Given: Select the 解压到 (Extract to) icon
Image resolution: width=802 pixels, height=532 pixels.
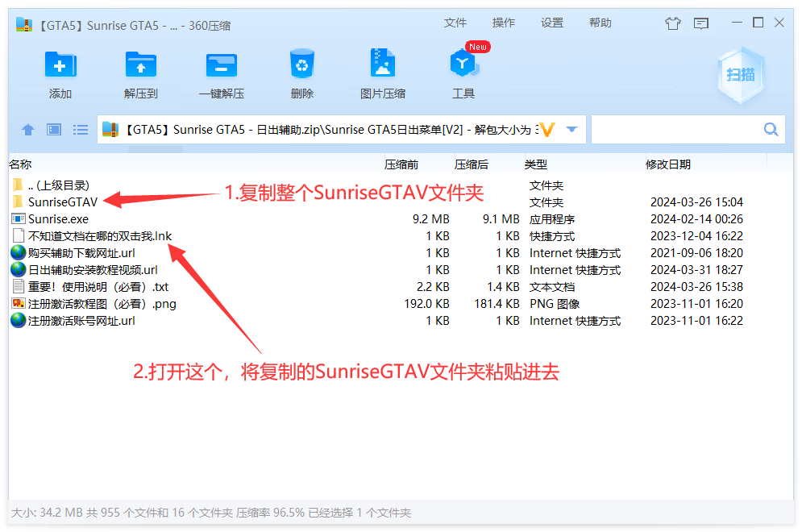Looking at the screenshot, I should [x=141, y=73].
